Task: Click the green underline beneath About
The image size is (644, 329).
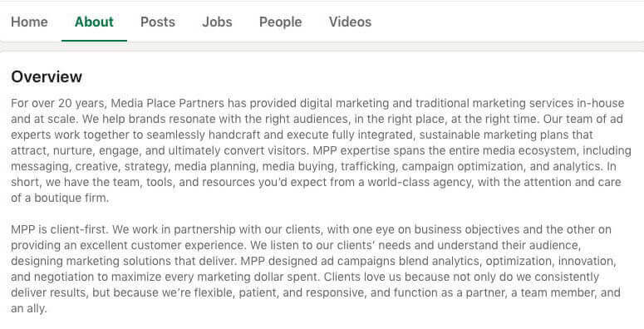Action: [x=94, y=41]
